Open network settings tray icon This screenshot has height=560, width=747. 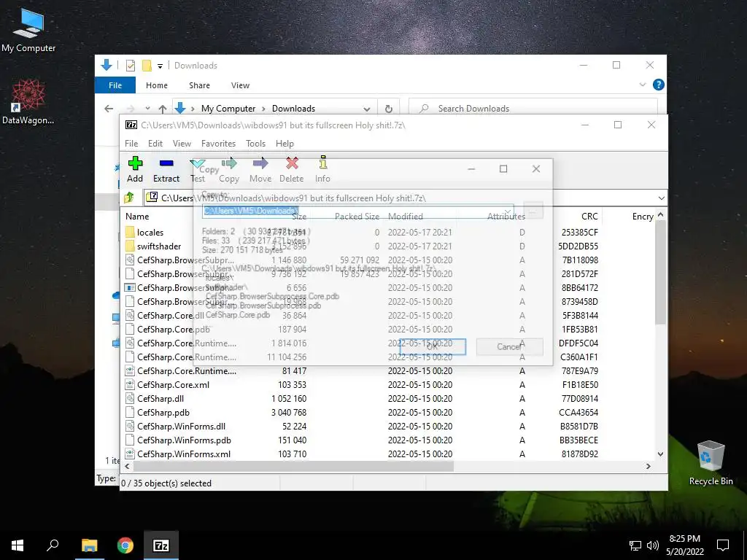click(635, 545)
